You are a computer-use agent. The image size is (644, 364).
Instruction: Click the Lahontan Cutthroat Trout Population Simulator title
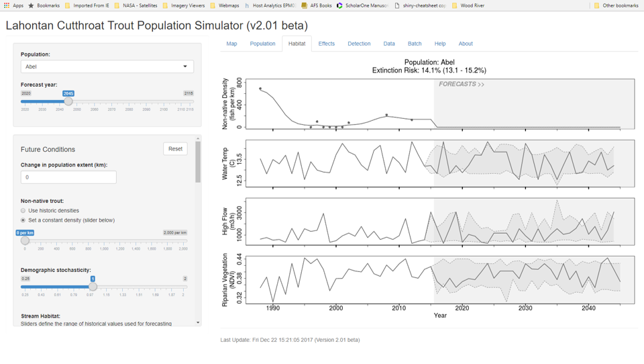[157, 26]
